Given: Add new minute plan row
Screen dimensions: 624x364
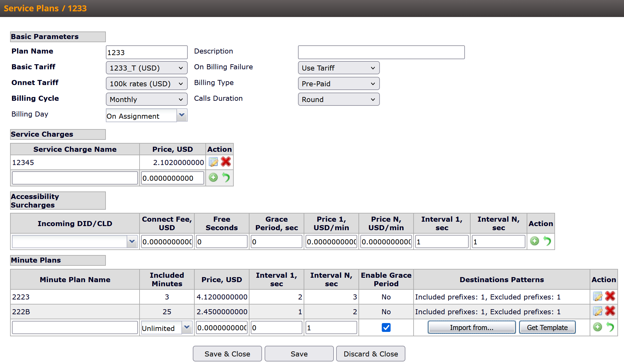Looking at the screenshot, I should pos(598,327).
